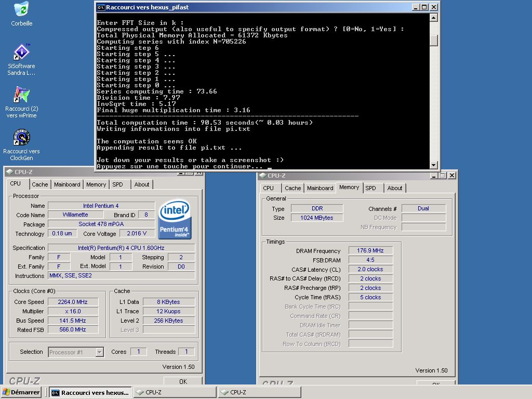532x399 pixels.
Task: Switch to Mainboard tab in right CPU-Z window
Action: pos(320,188)
